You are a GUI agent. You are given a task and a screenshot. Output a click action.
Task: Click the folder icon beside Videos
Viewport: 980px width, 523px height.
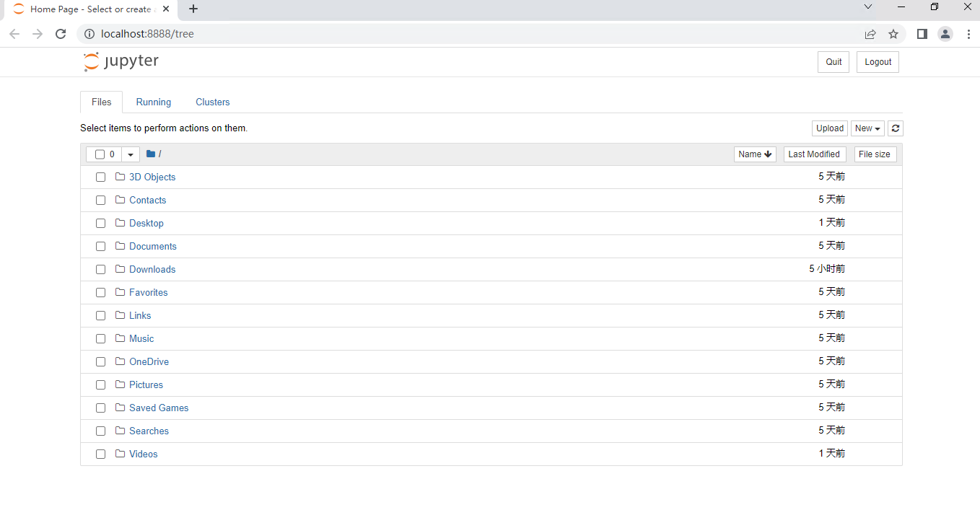pos(121,454)
